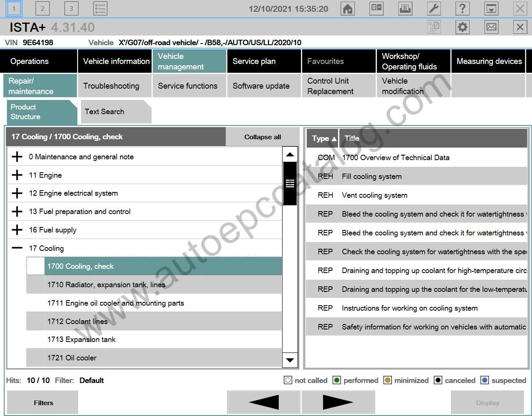This screenshot has height=416, width=532.
Task: Open the Favourites tab
Action: tap(339, 61)
